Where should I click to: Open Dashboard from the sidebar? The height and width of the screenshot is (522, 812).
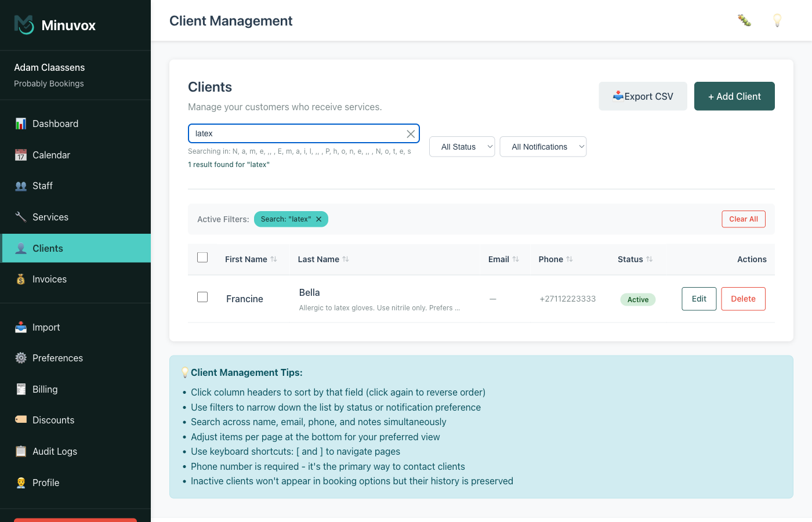55,124
